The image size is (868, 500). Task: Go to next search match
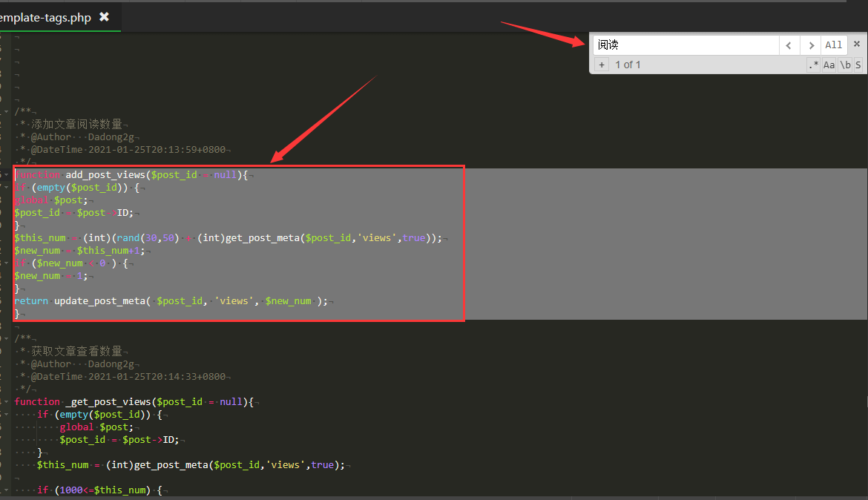click(x=811, y=45)
